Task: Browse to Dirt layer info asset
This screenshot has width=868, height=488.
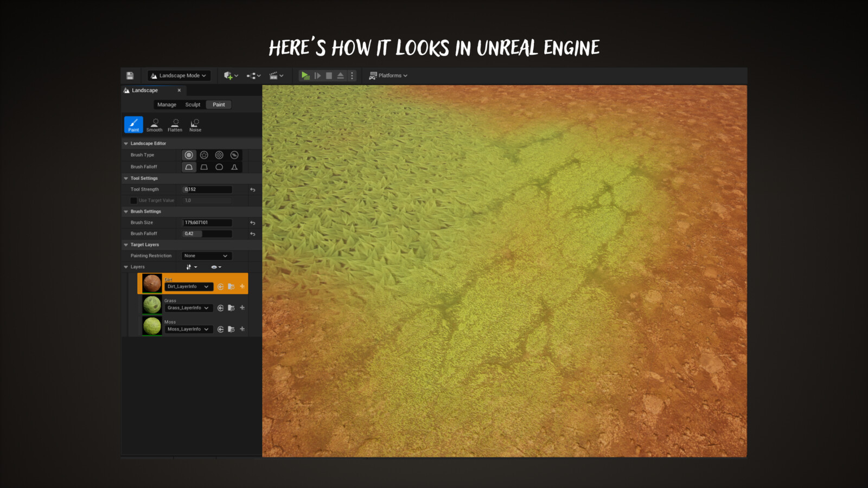Action: pyautogui.click(x=231, y=287)
